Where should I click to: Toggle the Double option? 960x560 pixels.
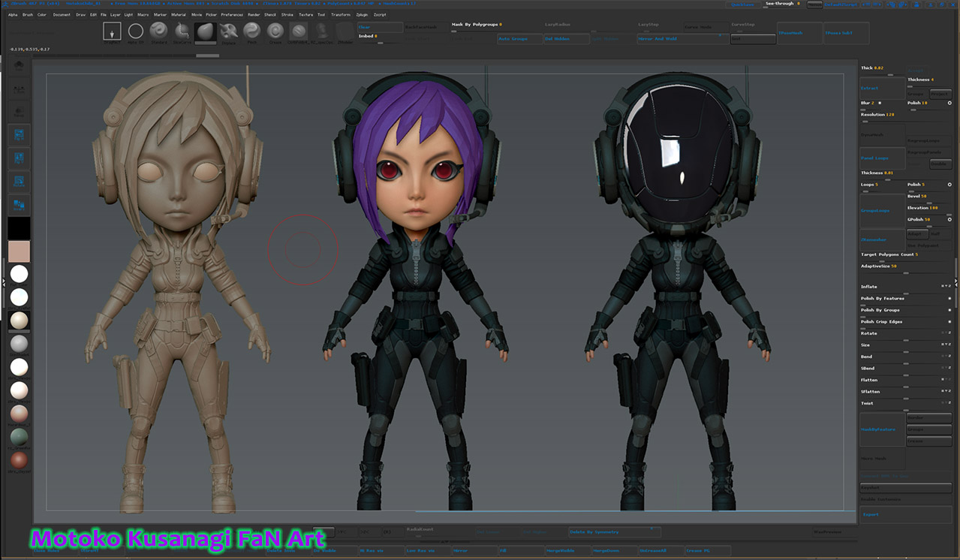(940, 164)
